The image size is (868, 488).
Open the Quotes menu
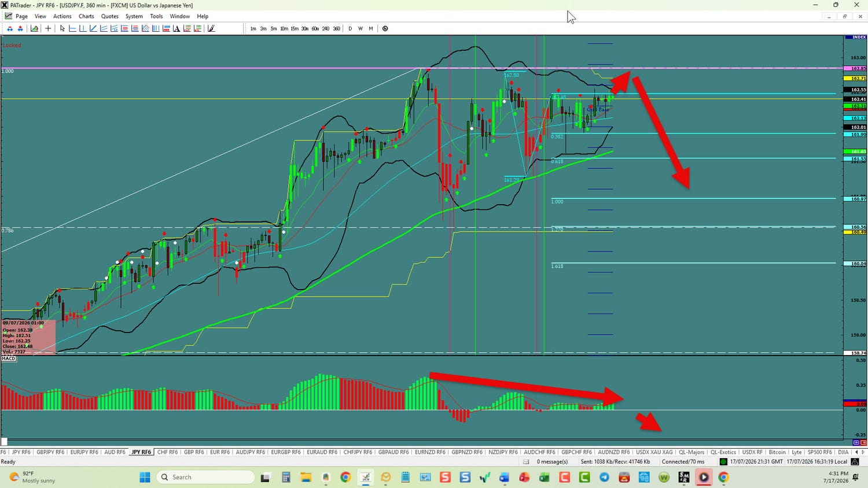110,16
